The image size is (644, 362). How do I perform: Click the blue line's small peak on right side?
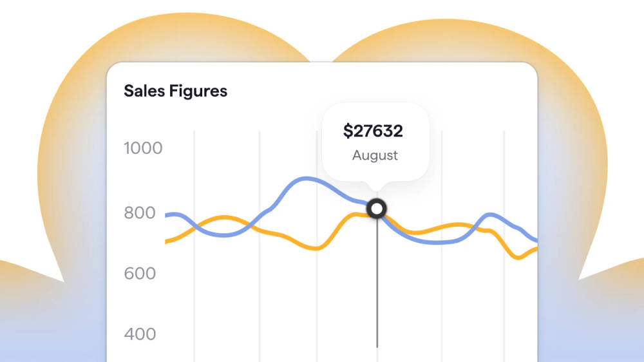pos(489,215)
